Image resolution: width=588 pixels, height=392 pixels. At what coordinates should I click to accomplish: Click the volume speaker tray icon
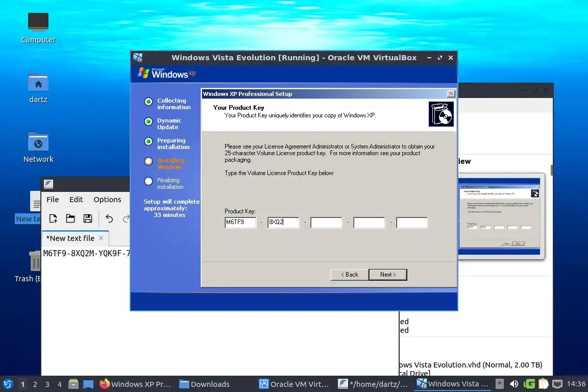coord(514,384)
